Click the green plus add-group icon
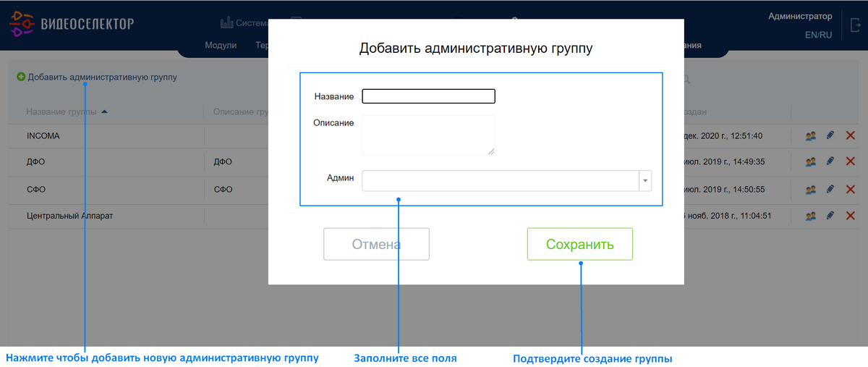This screenshot has width=868, height=367. tap(21, 77)
